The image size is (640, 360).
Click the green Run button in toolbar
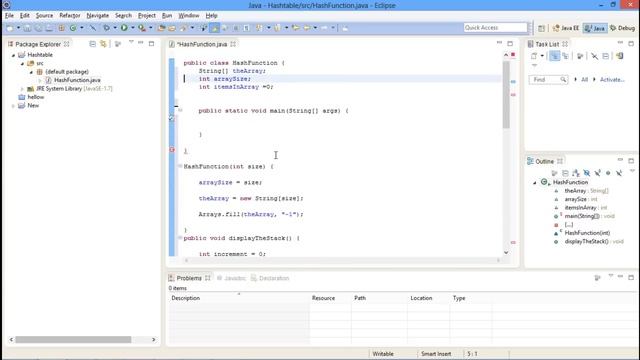124,28
